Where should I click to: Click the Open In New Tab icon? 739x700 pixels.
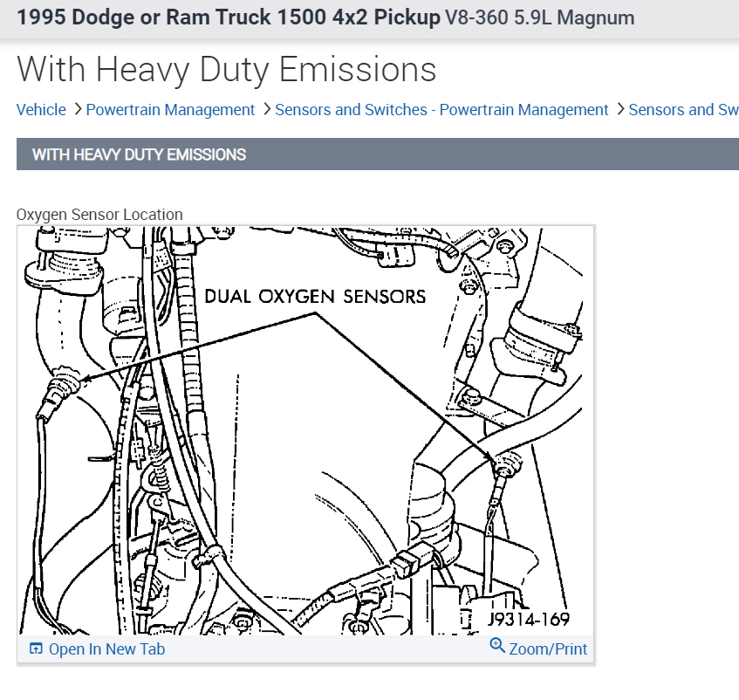coord(36,649)
